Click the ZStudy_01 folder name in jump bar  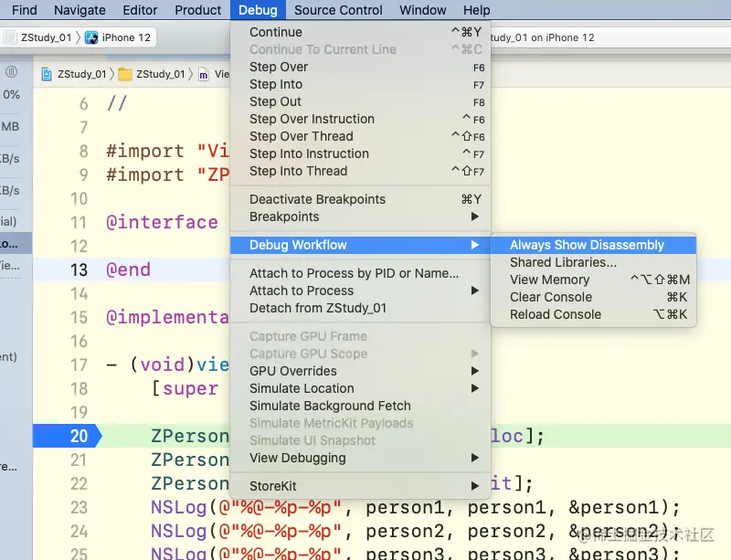coord(161,74)
